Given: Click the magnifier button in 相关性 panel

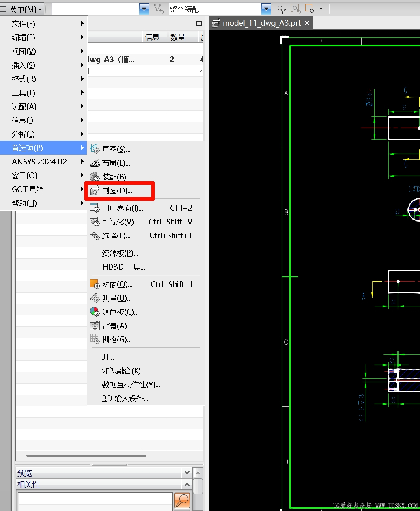Looking at the screenshot, I should click(182, 500).
